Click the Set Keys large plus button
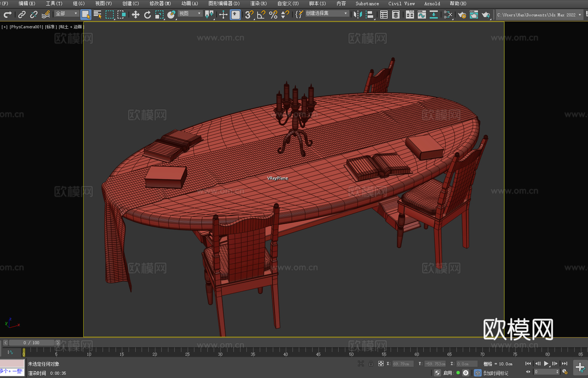588x378 pixels. tap(580, 368)
